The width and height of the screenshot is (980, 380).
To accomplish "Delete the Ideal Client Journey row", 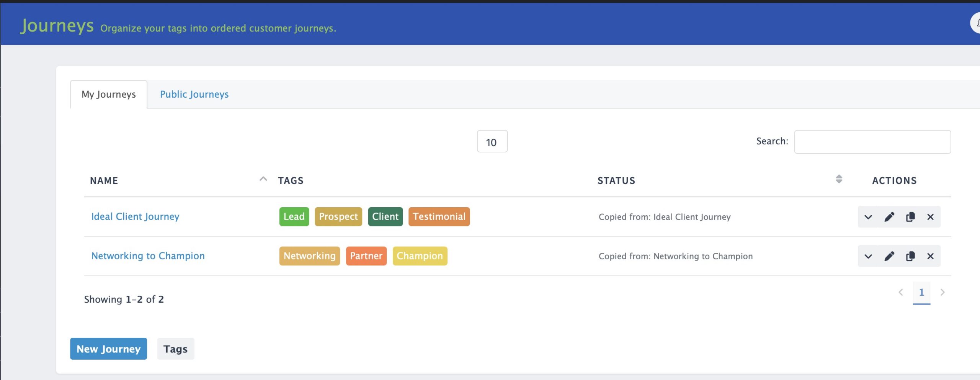I will click(930, 217).
